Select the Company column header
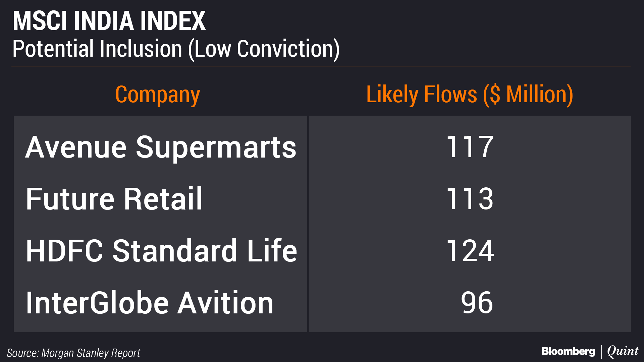This screenshot has width=644, height=362. (x=157, y=95)
